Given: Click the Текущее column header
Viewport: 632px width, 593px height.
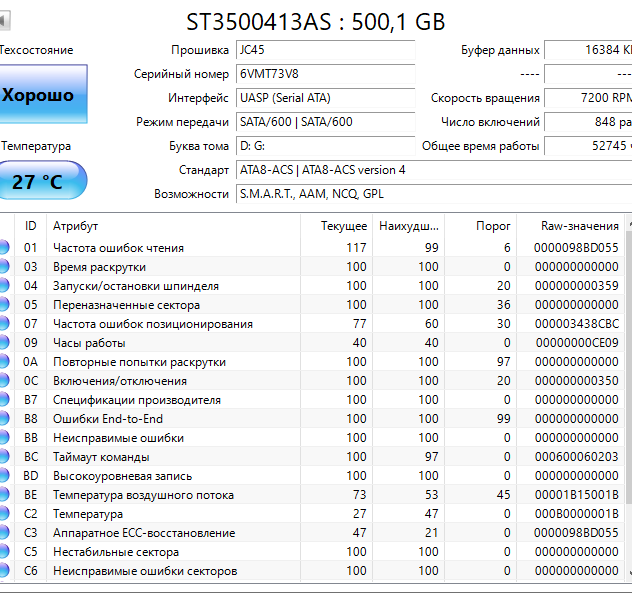Looking at the screenshot, I should coord(343,226).
